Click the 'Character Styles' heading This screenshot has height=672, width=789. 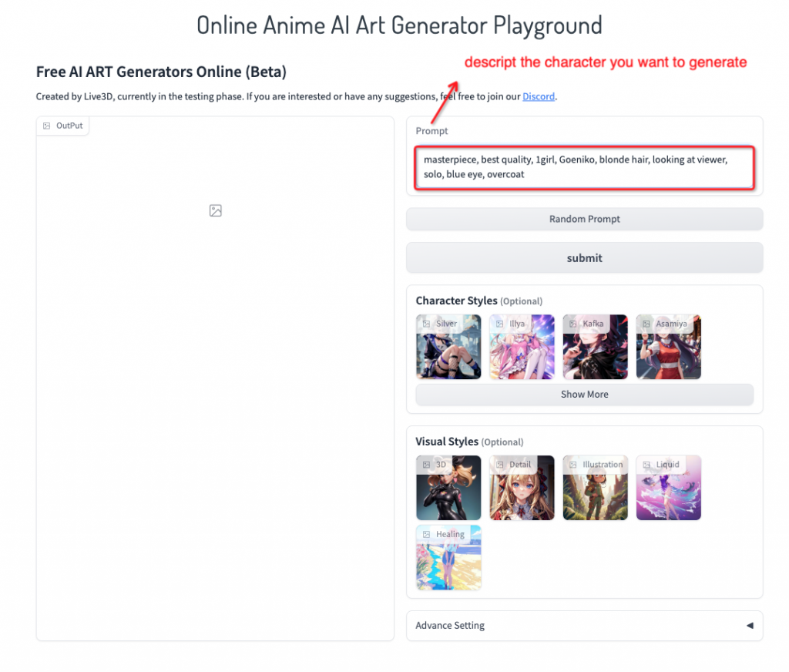point(456,301)
